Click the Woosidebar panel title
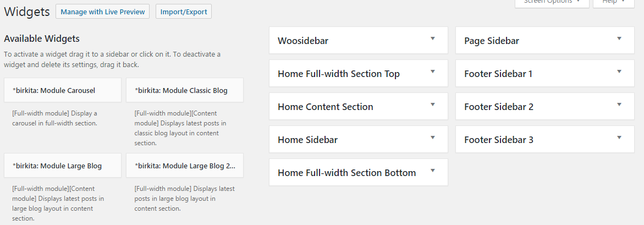The image size is (644, 225). pyautogui.click(x=304, y=41)
